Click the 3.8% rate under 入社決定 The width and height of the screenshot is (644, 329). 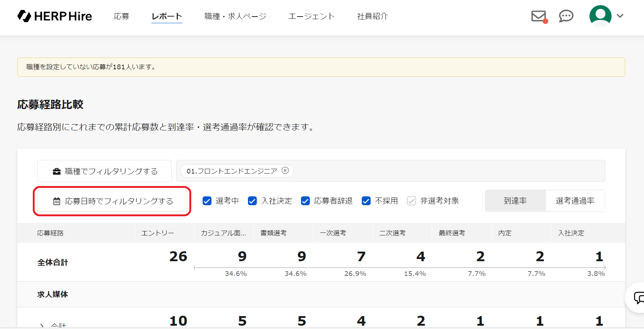tap(596, 274)
